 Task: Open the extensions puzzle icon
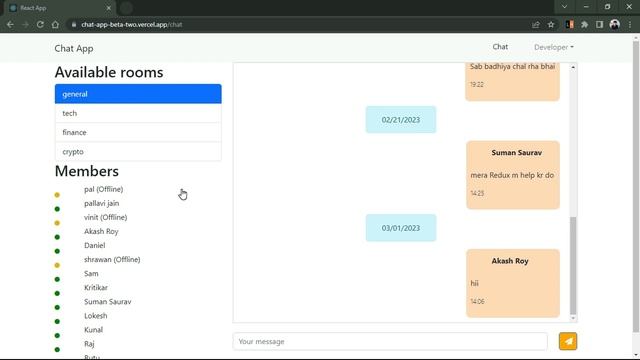pyautogui.click(x=584, y=24)
